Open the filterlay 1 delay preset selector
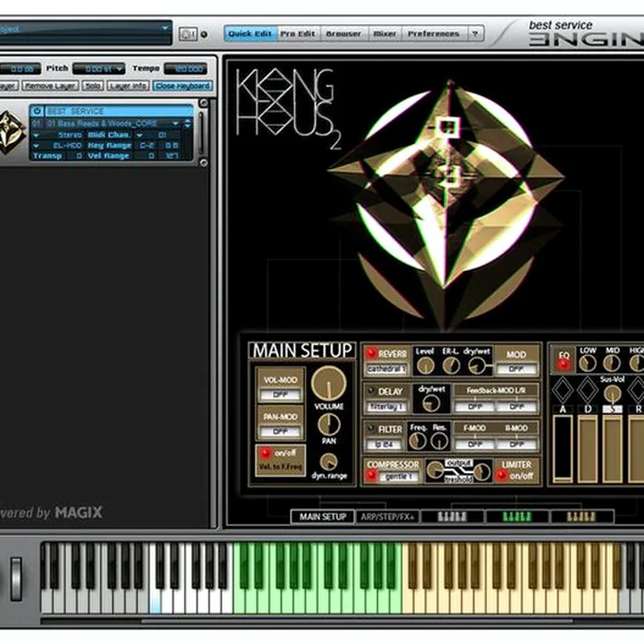Image resolution: width=644 pixels, height=644 pixels. (x=386, y=407)
